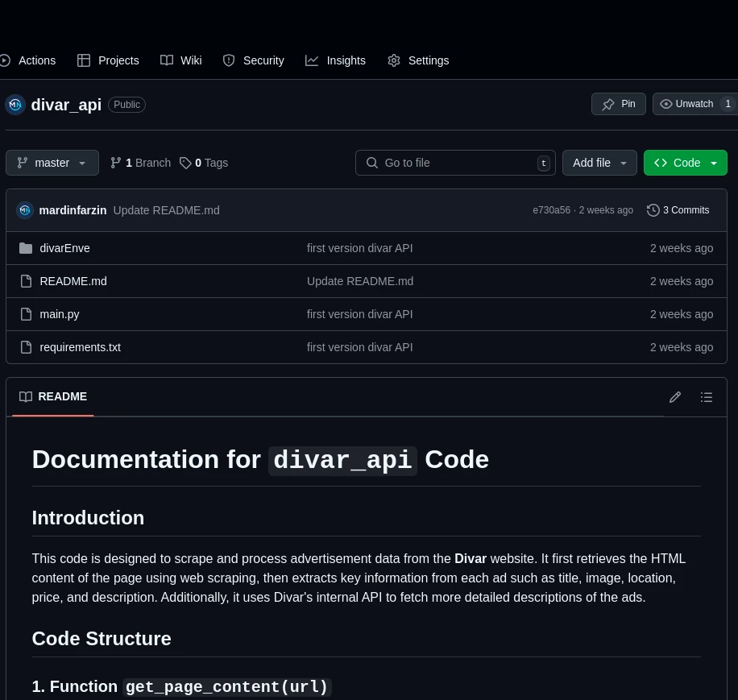This screenshot has width=738, height=700.
Task: Open the Actions tab
Action: point(27,60)
